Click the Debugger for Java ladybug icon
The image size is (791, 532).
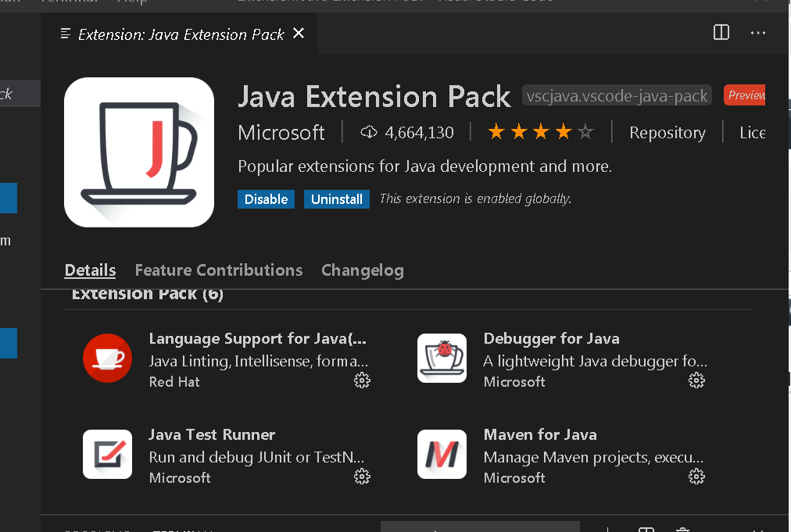pos(442,358)
